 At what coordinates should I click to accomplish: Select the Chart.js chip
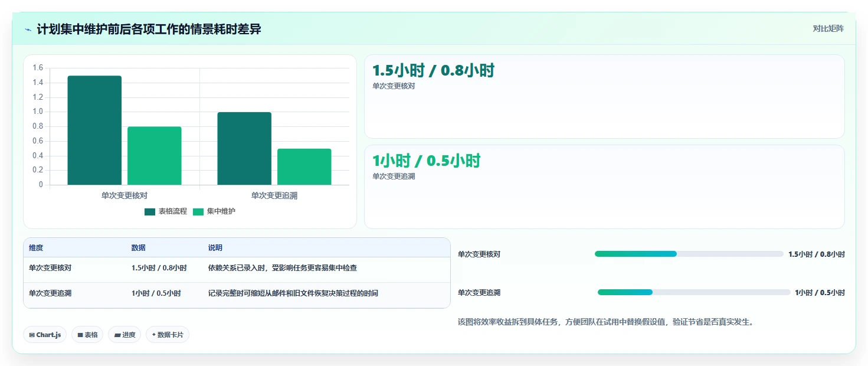[45, 335]
